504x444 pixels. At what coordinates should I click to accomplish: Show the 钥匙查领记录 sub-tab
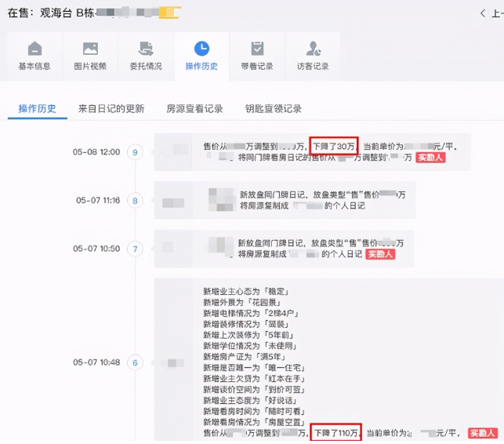coord(273,108)
